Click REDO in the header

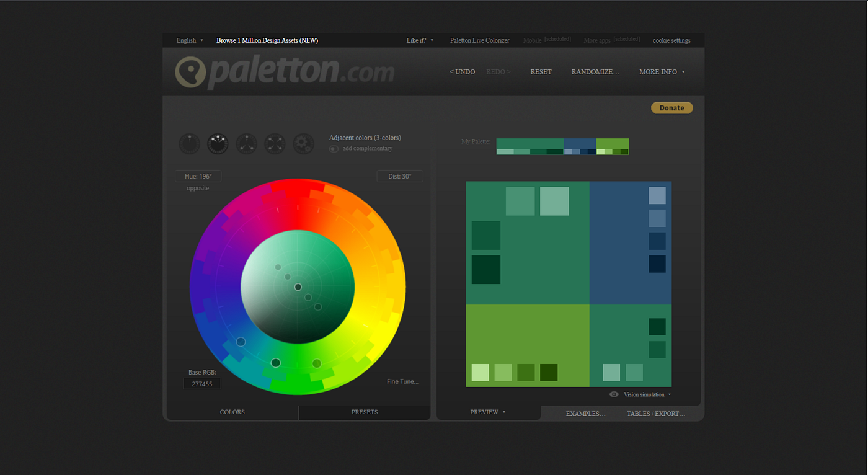click(x=498, y=72)
